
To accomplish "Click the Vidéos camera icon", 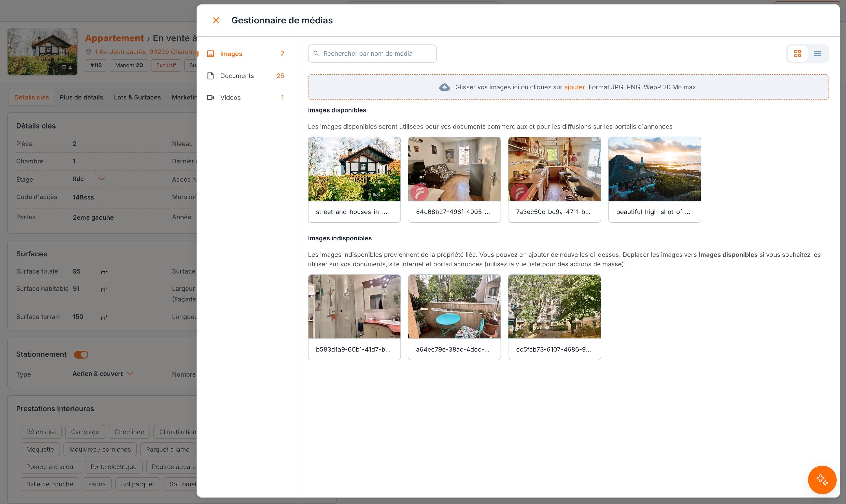I will pyautogui.click(x=210, y=97).
